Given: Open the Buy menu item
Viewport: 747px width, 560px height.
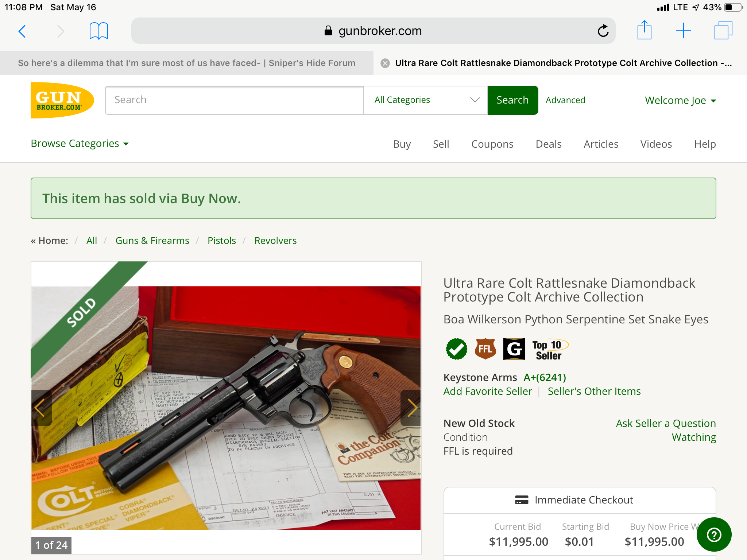Looking at the screenshot, I should pos(402,144).
